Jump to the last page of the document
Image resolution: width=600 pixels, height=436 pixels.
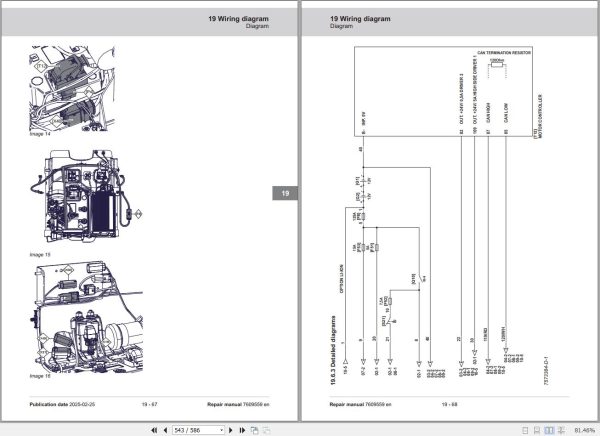click(242, 430)
